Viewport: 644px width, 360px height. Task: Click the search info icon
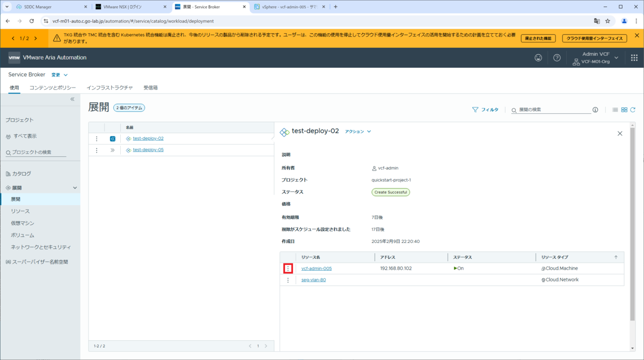click(x=595, y=110)
